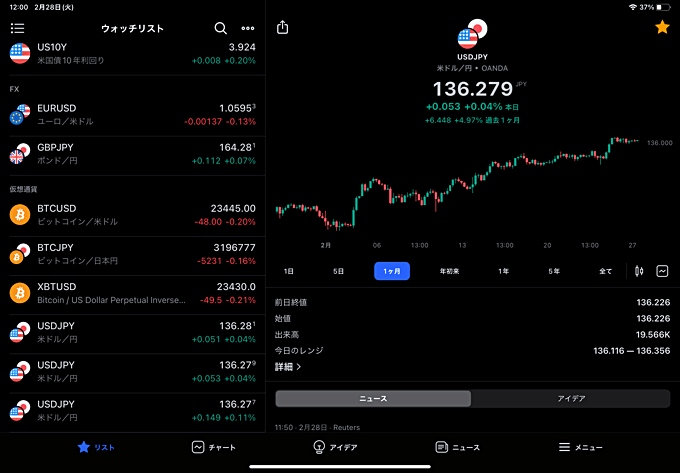Open the アイデア bottom tab

coord(335,447)
